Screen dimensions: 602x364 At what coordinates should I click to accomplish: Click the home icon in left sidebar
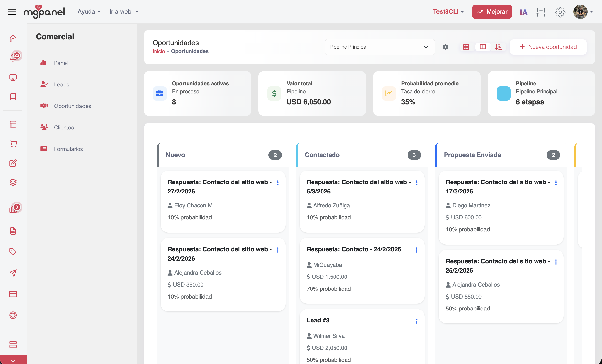click(13, 39)
